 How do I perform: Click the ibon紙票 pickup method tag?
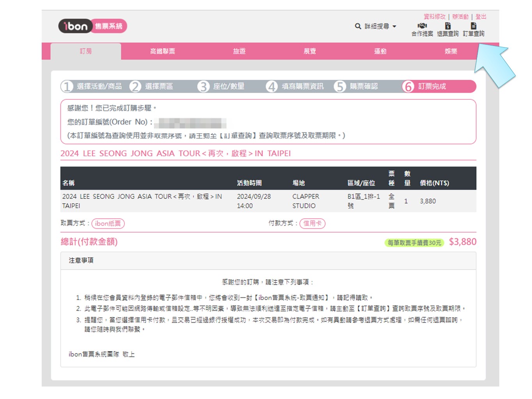click(x=108, y=223)
